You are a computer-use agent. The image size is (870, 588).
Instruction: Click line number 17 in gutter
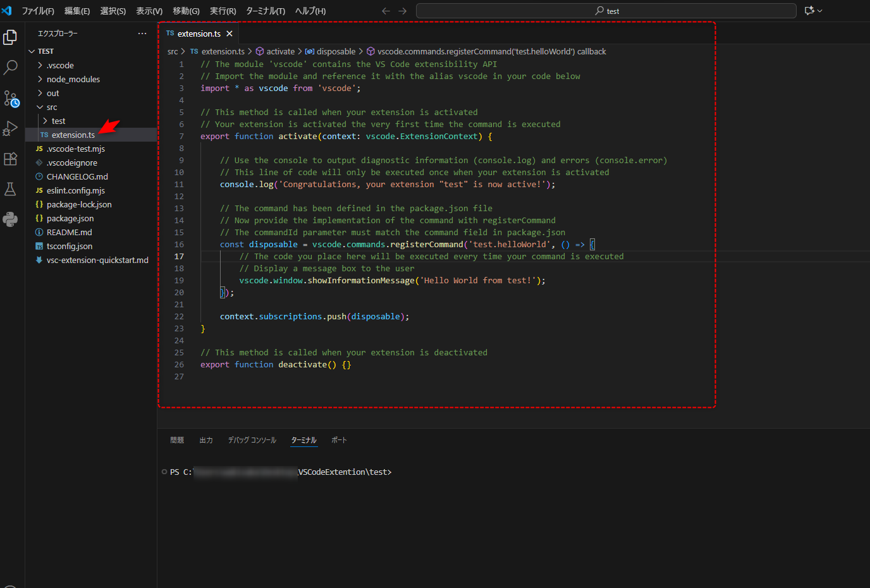coord(179,256)
